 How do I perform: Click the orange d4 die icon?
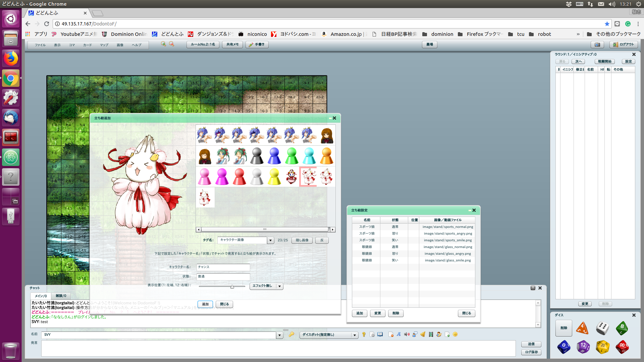(583, 328)
